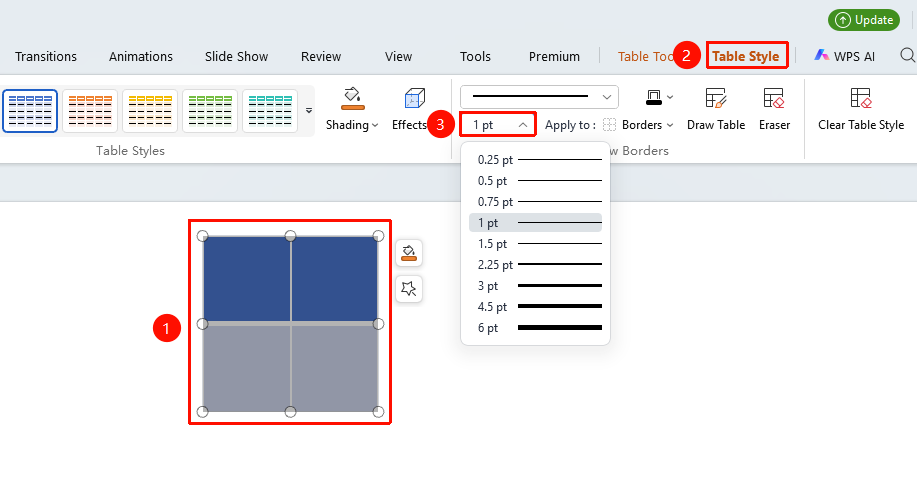
Task: Open the Animations tab
Action: pos(141,57)
